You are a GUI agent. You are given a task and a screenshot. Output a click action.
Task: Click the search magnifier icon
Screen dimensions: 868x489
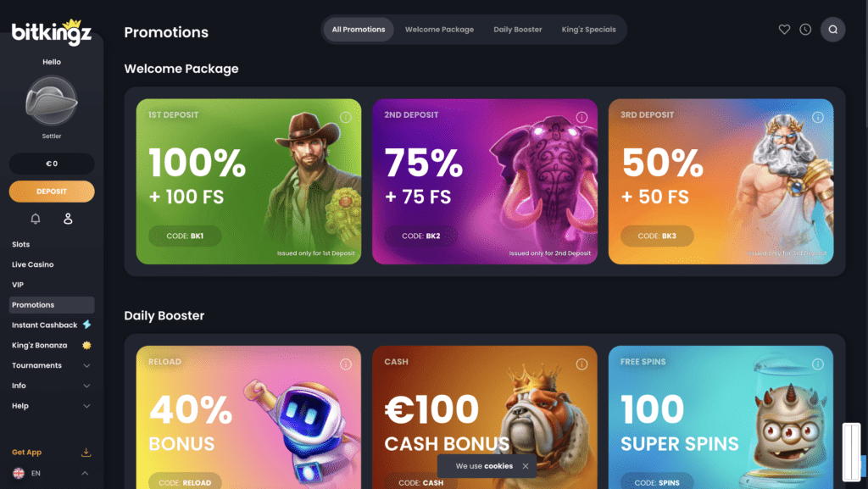click(x=832, y=30)
